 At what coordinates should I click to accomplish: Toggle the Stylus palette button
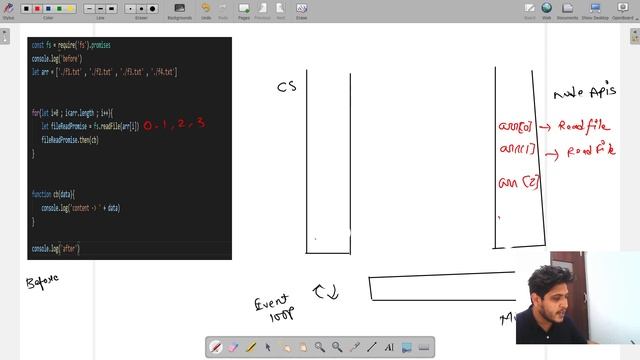tap(8, 10)
